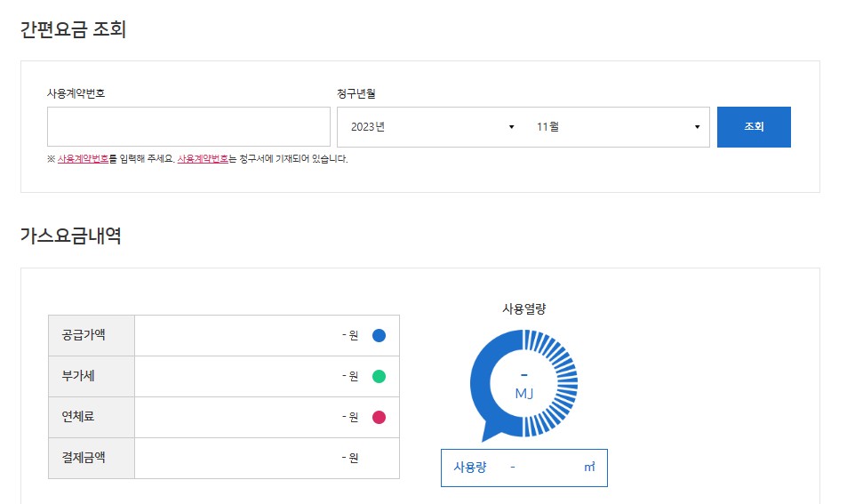Click the blue 조회 button
855x504 pixels.
pos(754,126)
